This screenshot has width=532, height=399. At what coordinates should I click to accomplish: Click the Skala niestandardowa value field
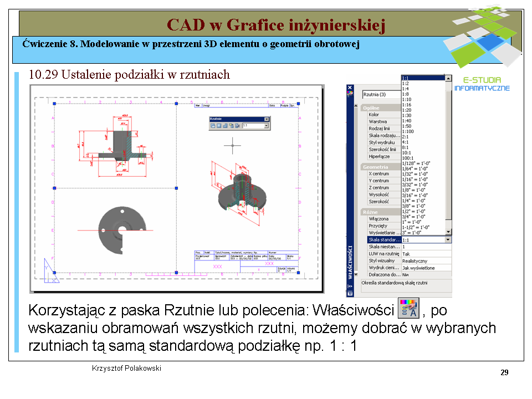click(427, 247)
